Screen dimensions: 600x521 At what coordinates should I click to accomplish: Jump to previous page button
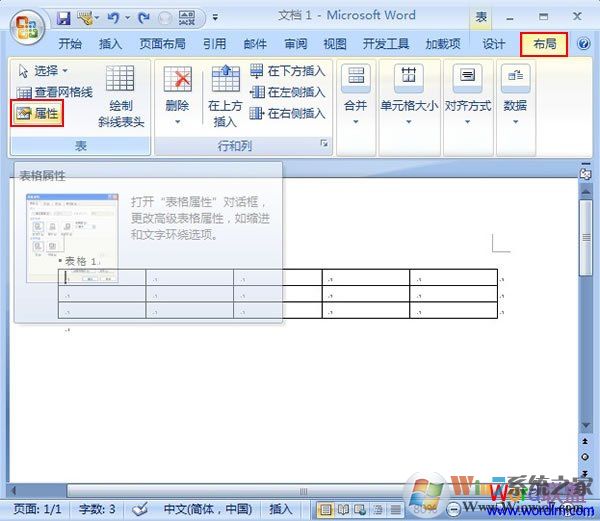coord(585,441)
